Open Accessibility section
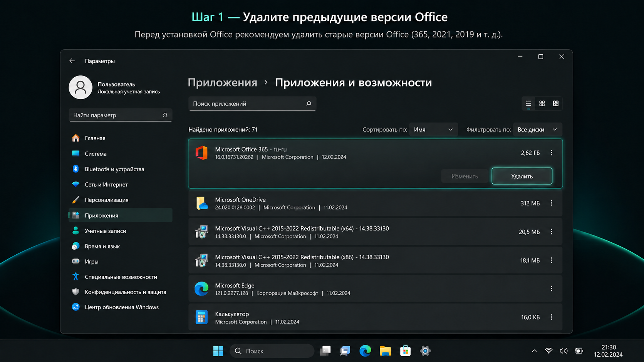Image resolution: width=644 pixels, height=362 pixels. point(120,277)
